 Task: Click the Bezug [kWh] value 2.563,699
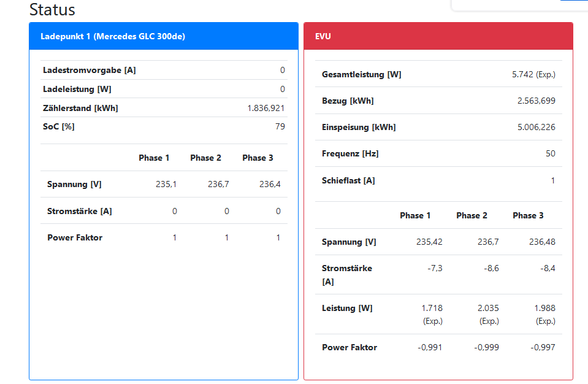point(536,101)
